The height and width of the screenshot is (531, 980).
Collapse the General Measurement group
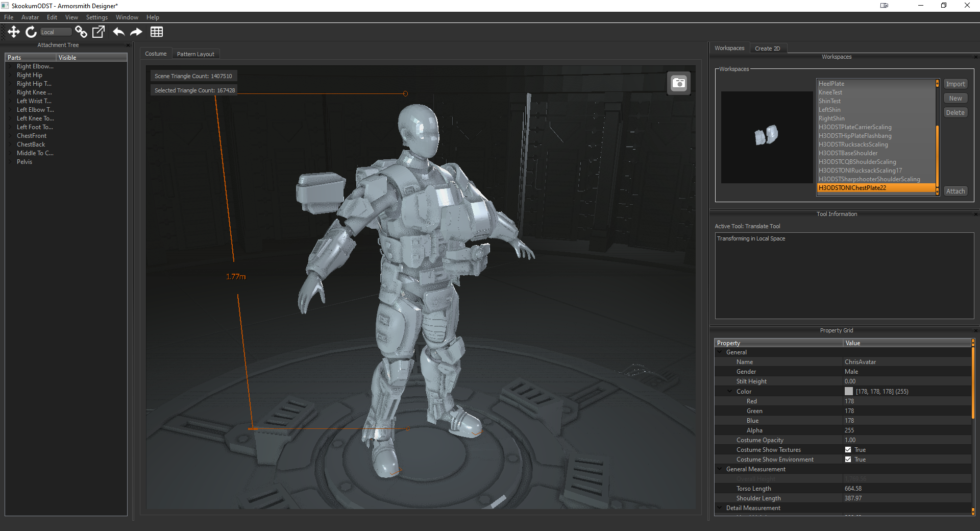[720, 469]
